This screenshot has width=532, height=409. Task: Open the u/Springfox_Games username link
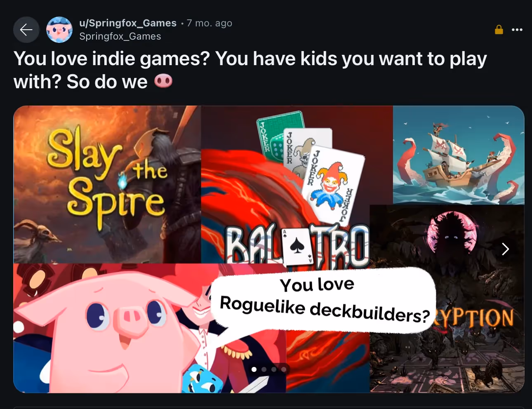point(128,23)
